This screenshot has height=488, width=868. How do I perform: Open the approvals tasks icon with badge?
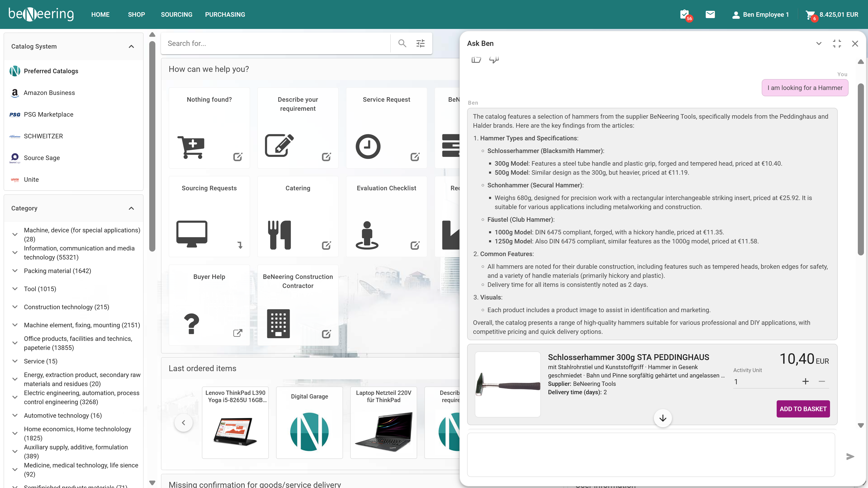coord(685,14)
